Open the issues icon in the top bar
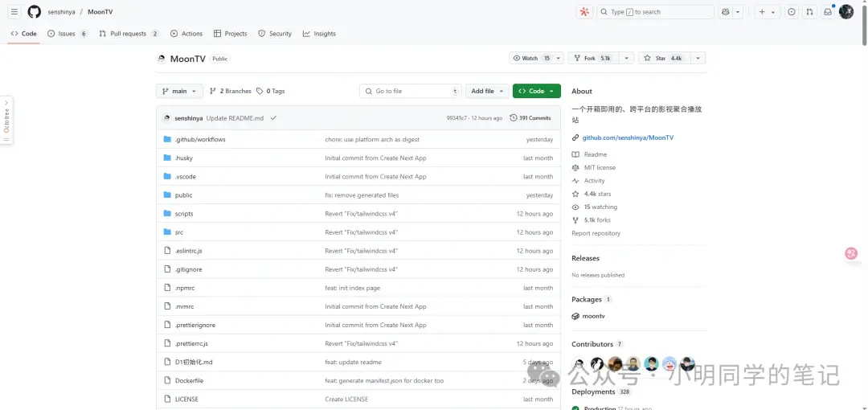Viewport: 868px width, 410px height. pyautogui.click(x=792, y=11)
